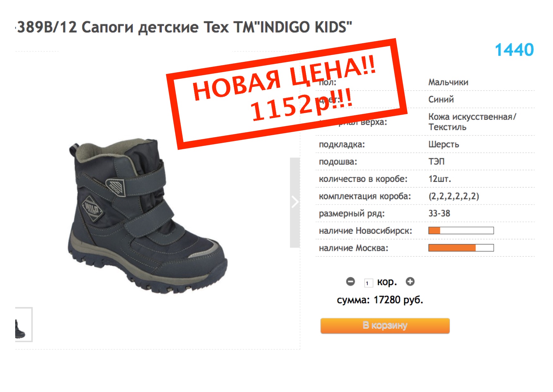
Task: Click the size range 33-38 value
Action: 439,213
